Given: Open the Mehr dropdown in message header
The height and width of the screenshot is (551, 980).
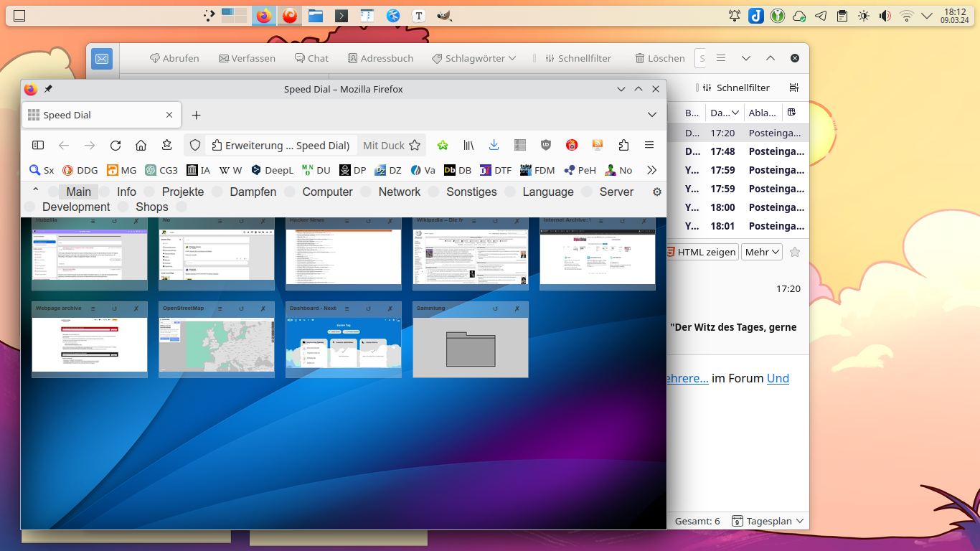Looking at the screenshot, I should (762, 252).
